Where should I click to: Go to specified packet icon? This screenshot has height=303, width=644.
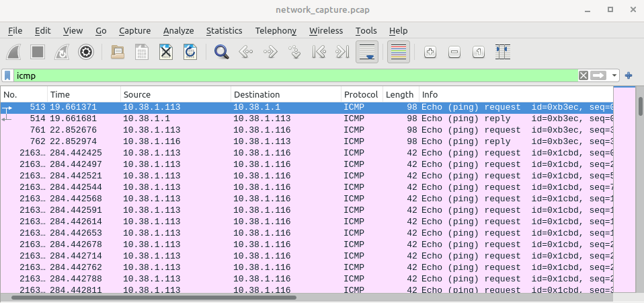(294, 53)
